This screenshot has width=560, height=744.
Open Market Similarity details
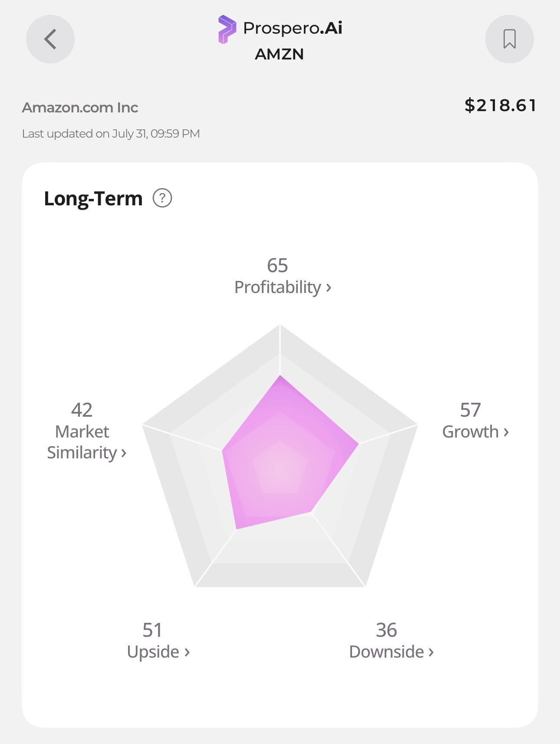pos(86,442)
